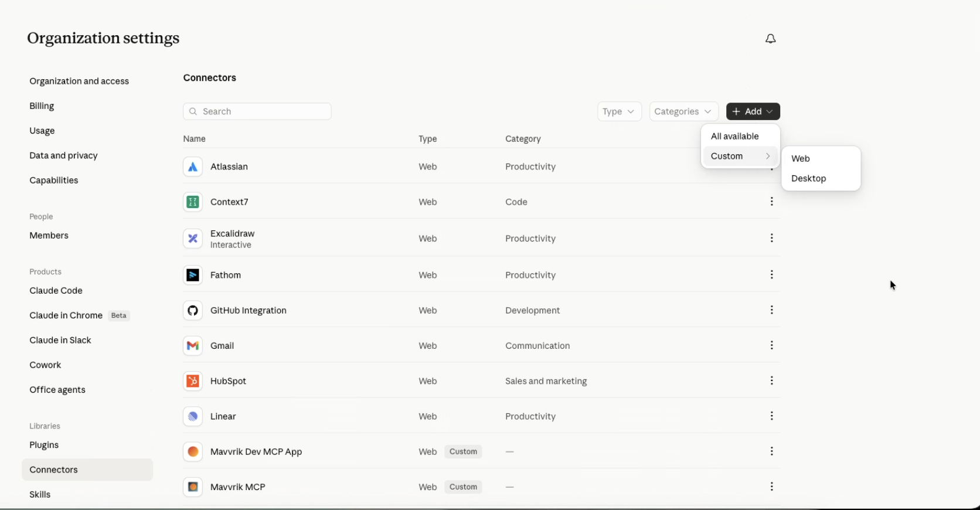
Task: Open the Cowork settings page
Action: click(45, 365)
